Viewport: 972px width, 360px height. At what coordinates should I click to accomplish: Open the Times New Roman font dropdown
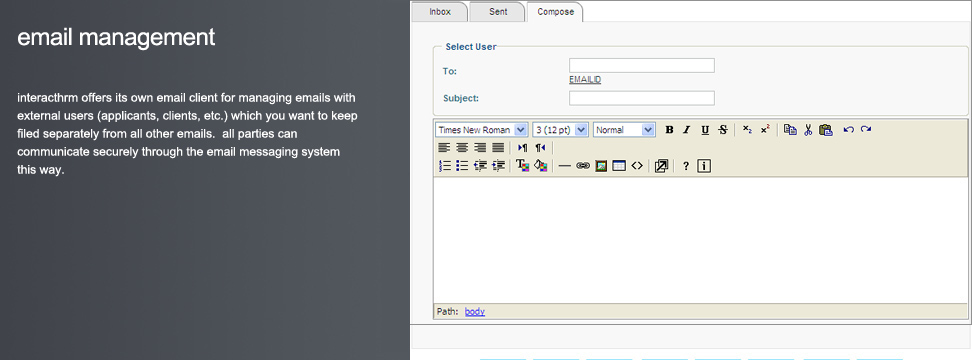[482, 130]
